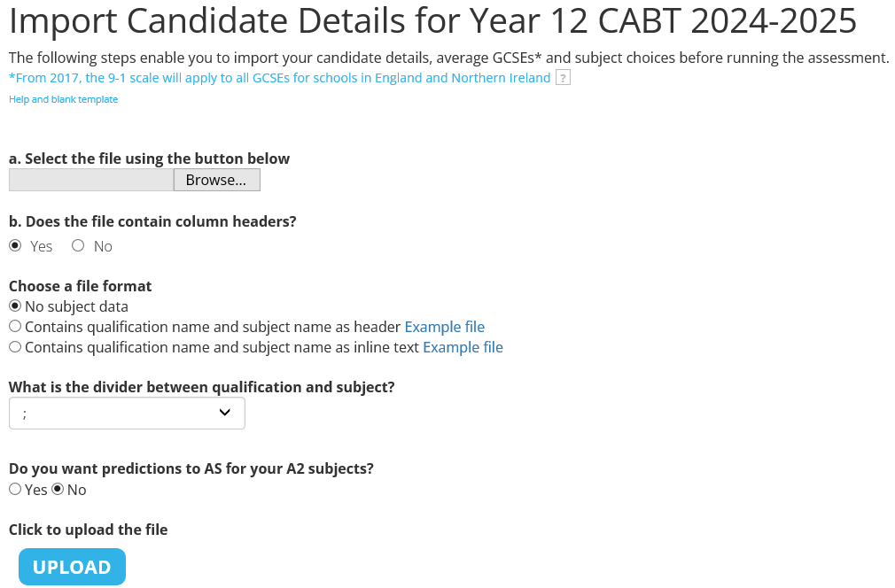Click the Import Candidate Details page heading
895x588 pixels.
click(432, 20)
